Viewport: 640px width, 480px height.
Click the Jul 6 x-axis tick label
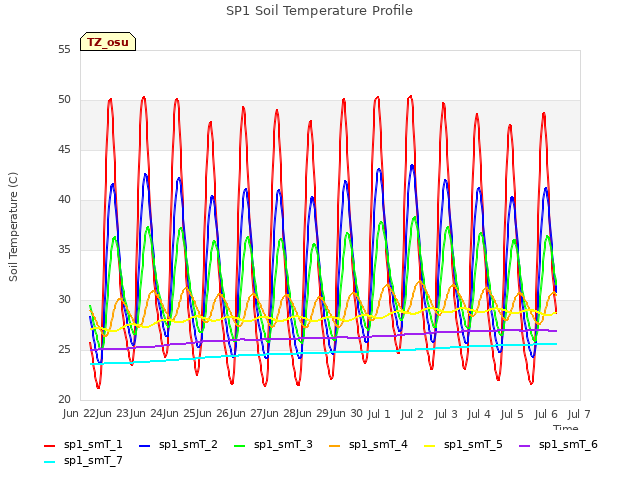coord(546,414)
